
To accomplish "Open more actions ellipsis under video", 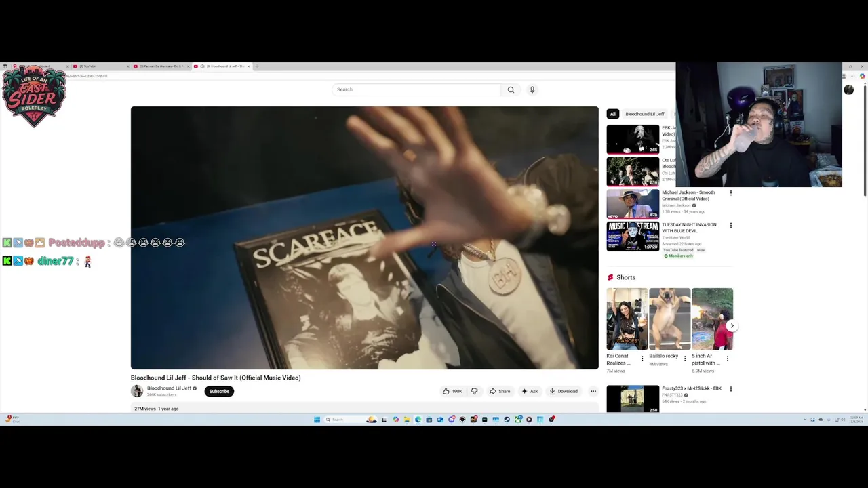I will coord(593,391).
